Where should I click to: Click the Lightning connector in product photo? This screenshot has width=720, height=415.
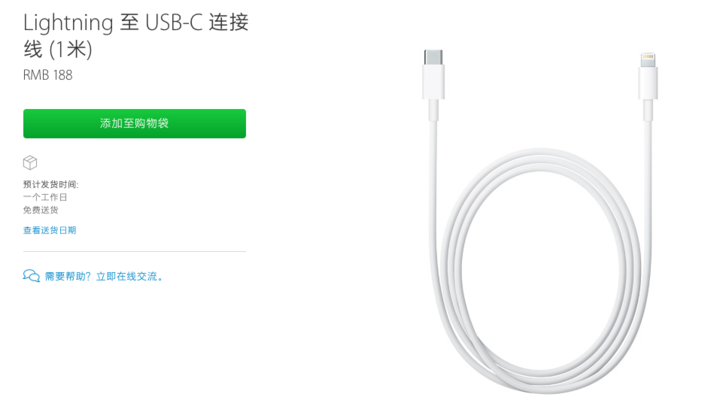click(x=648, y=76)
